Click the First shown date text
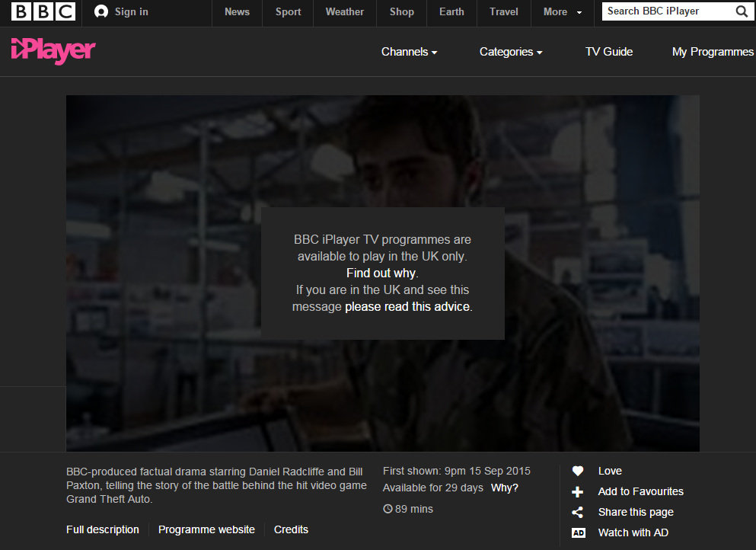 pyautogui.click(x=457, y=471)
